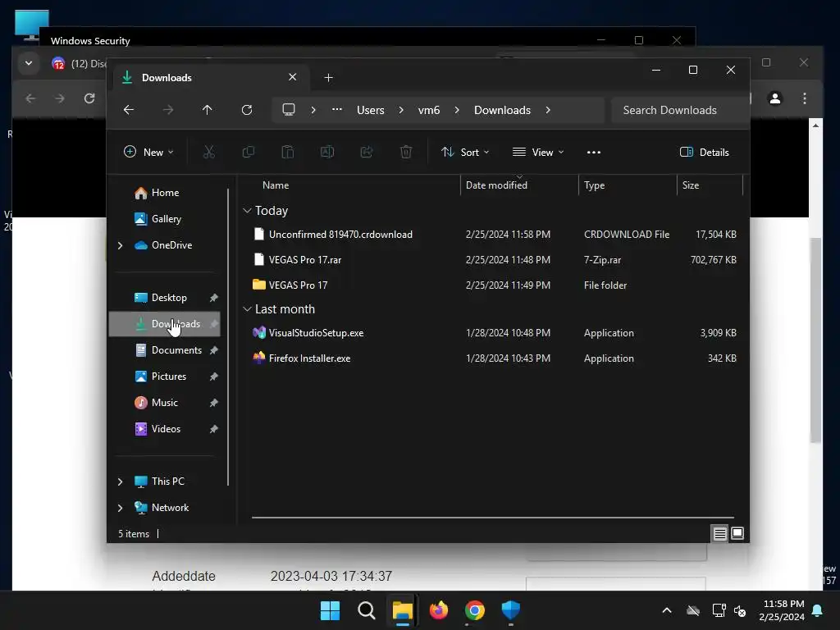840x630 pixels.
Task: Click the Copy icon in toolbar
Action: click(248, 152)
